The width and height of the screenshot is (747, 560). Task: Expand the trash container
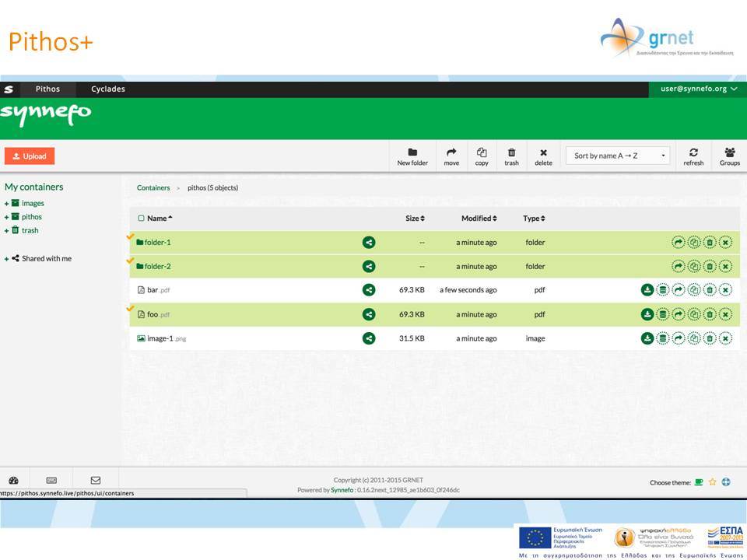pyautogui.click(x=7, y=231)
